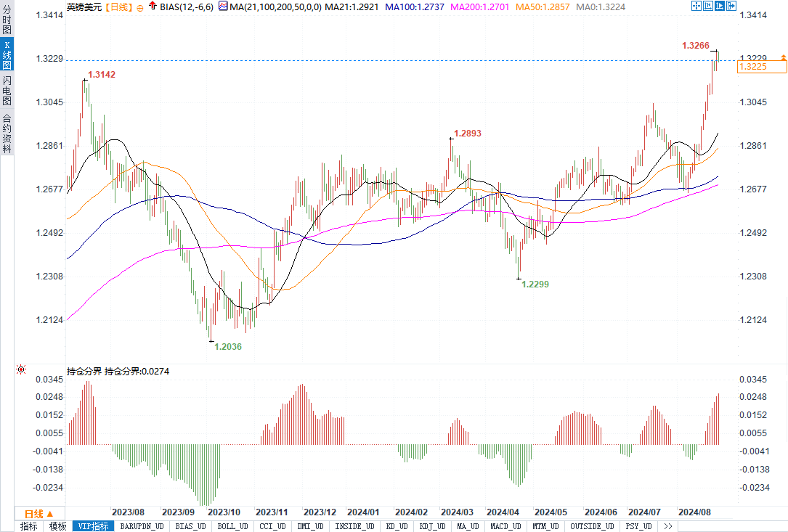Click the red sun icon near 持仓分界
This screenshot has width=788, height=532.
[x=20, y=369]
